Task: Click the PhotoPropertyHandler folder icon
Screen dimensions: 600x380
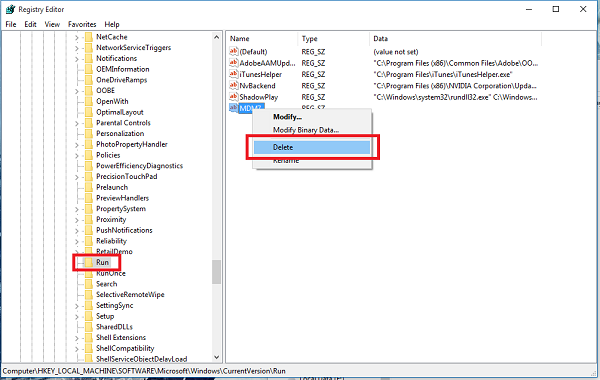Action: (x=89, y=144)
